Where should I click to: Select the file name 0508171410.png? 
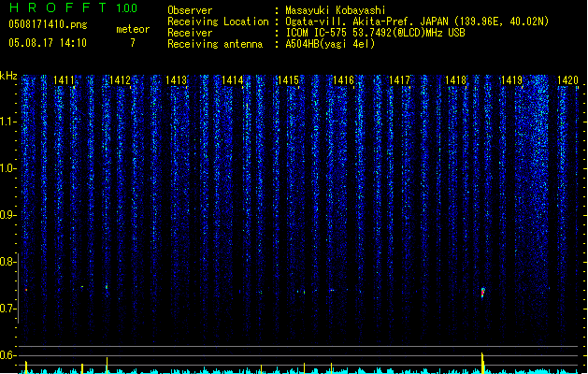pyautogui.click(x=48, y=25)
